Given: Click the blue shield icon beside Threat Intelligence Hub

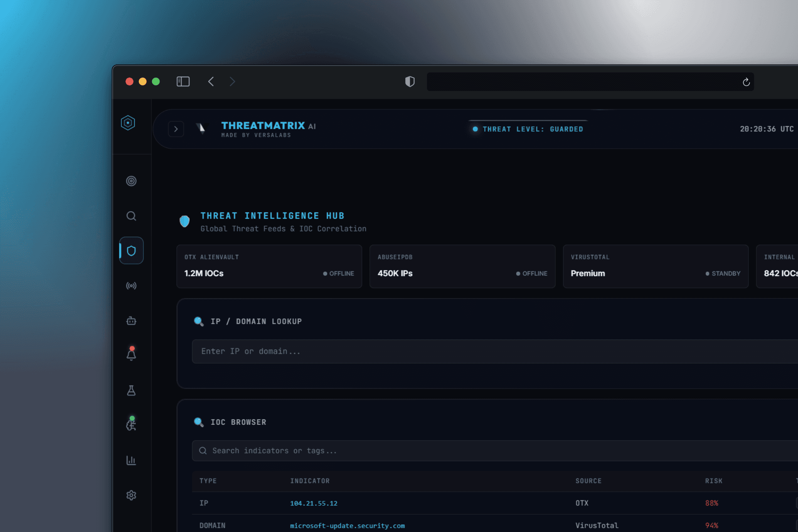Looking at the screenshot, I should [185, 221].
